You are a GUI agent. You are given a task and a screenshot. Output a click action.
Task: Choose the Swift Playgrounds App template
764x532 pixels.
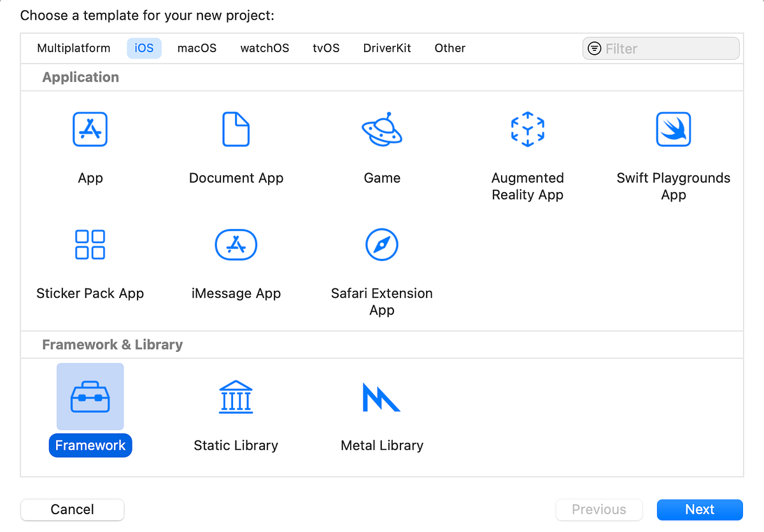pyautogui.click(x=673, y=129)
